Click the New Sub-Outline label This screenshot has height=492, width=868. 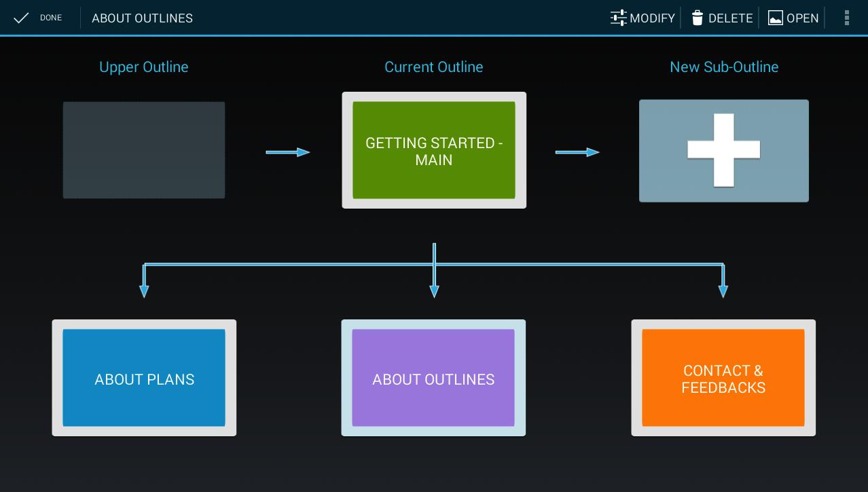724,67
